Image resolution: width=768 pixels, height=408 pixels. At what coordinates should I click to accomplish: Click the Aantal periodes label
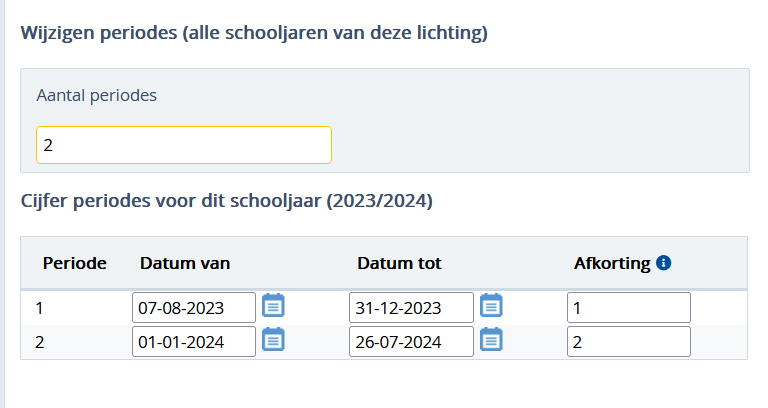pyautogui.click(x=96, y=95)
